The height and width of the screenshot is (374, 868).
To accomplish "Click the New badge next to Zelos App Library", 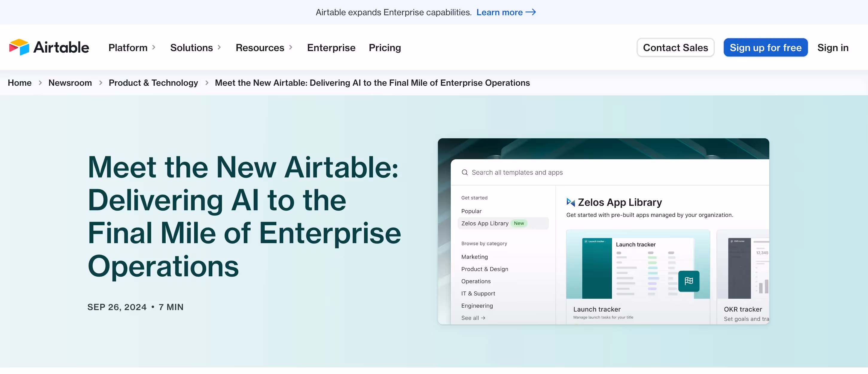I will [519, 223].
